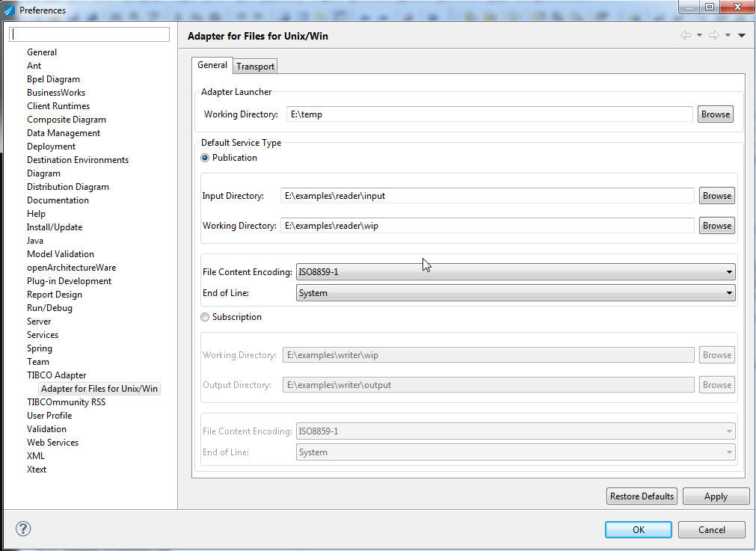Open the back history dropdown arrow
The image size is (756, 551).
point(699,36)
